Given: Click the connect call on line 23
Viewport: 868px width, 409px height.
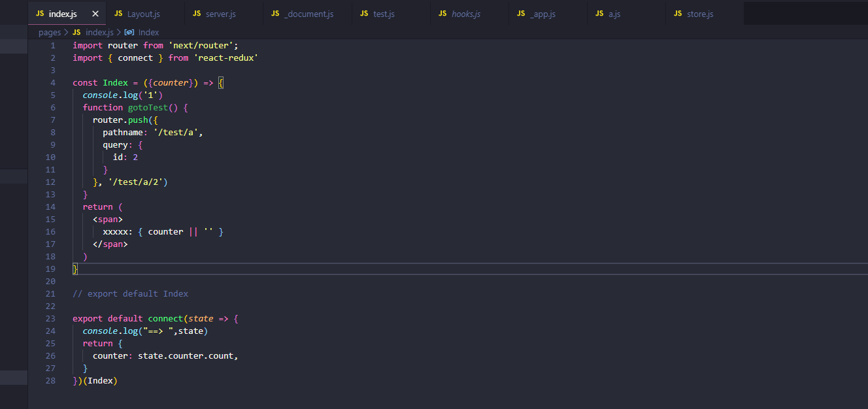Looking at the screenshot, I should 165,319.
